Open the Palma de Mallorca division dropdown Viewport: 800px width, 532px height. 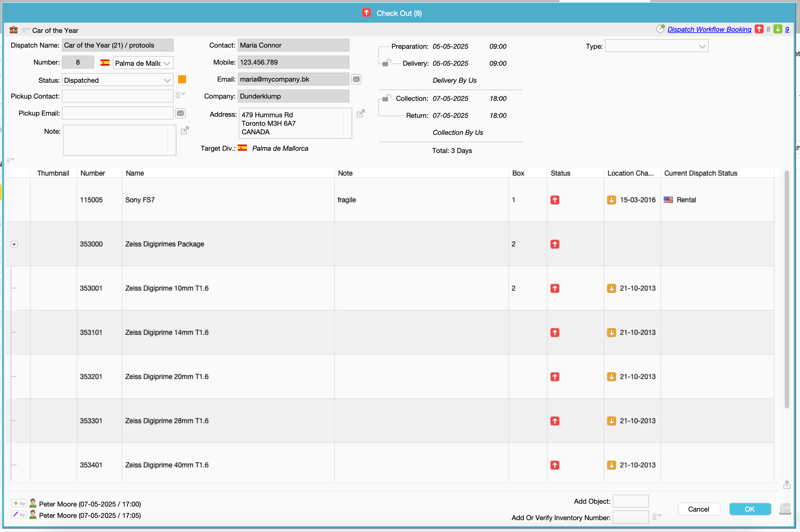tap(143, 63)
